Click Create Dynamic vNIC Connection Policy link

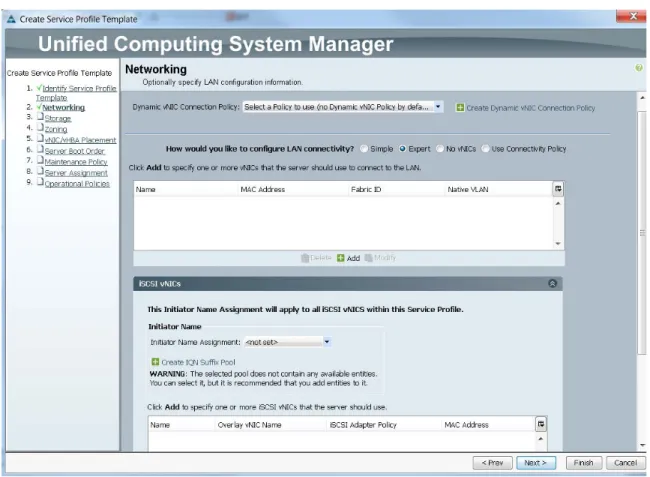pos(530,108)
